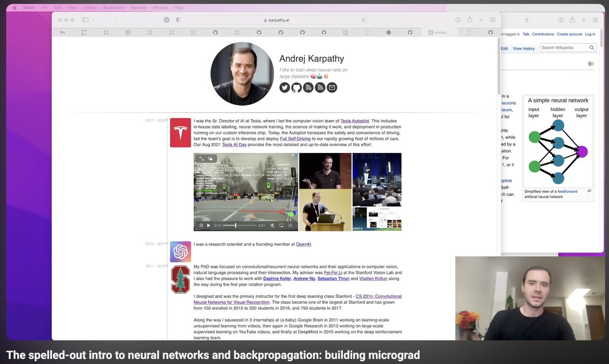This screenshot has height=364, width=609.
Task: Click Talk link in the Wikipedia window
Action: [x=526, y=34]
